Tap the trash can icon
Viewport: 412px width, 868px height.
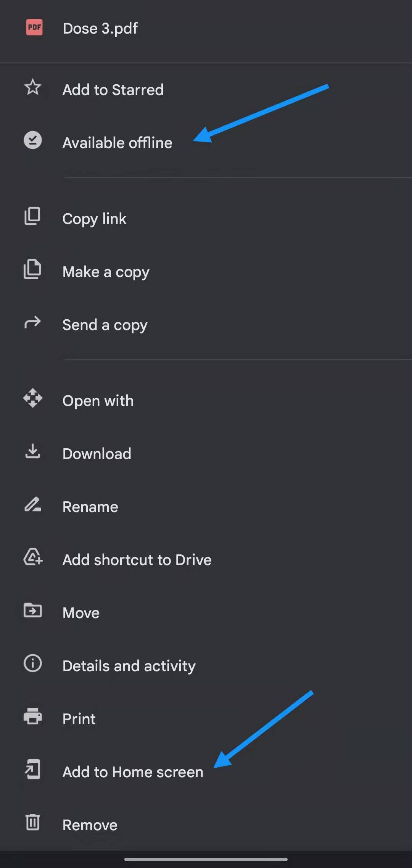pos(33,822)
